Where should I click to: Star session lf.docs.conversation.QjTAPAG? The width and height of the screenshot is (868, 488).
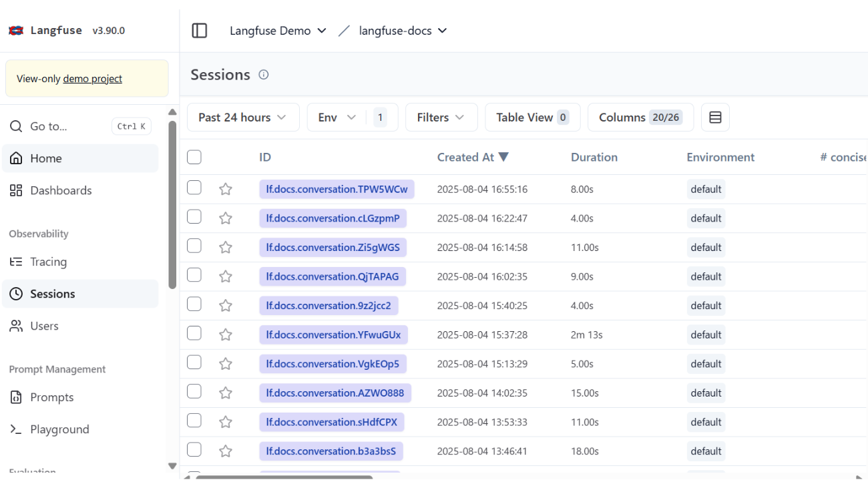[226, 277]
